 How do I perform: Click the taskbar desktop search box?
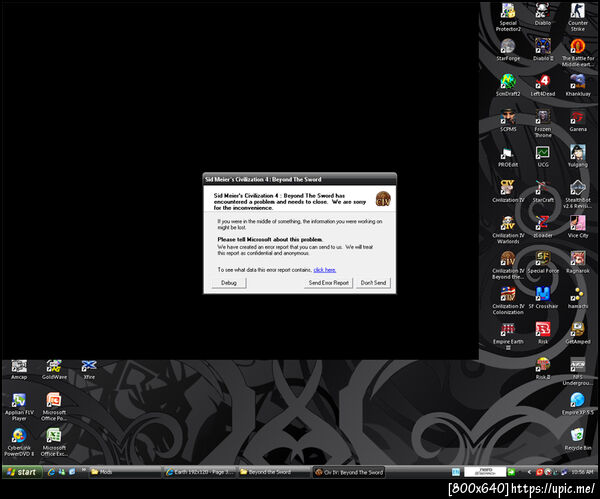(484, 472)
